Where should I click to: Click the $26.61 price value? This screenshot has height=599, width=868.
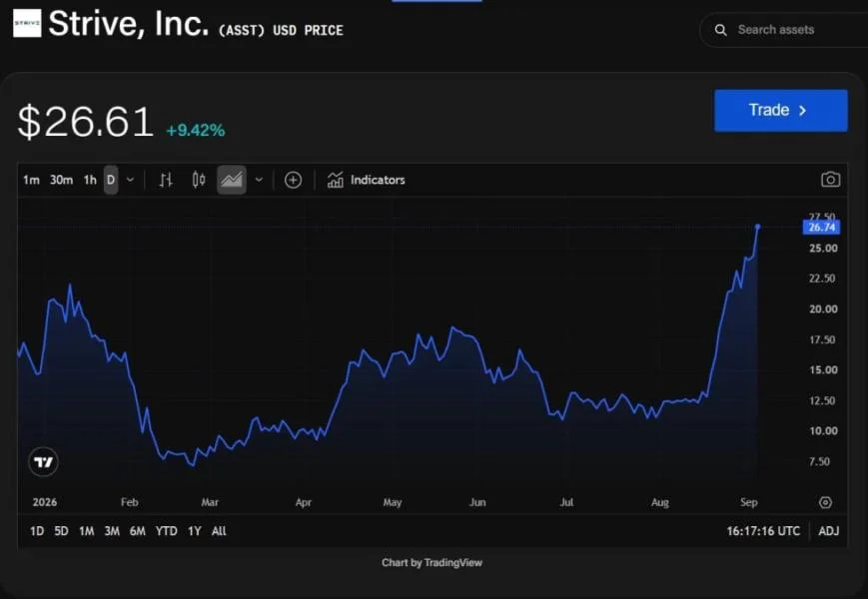coord(85,122)
